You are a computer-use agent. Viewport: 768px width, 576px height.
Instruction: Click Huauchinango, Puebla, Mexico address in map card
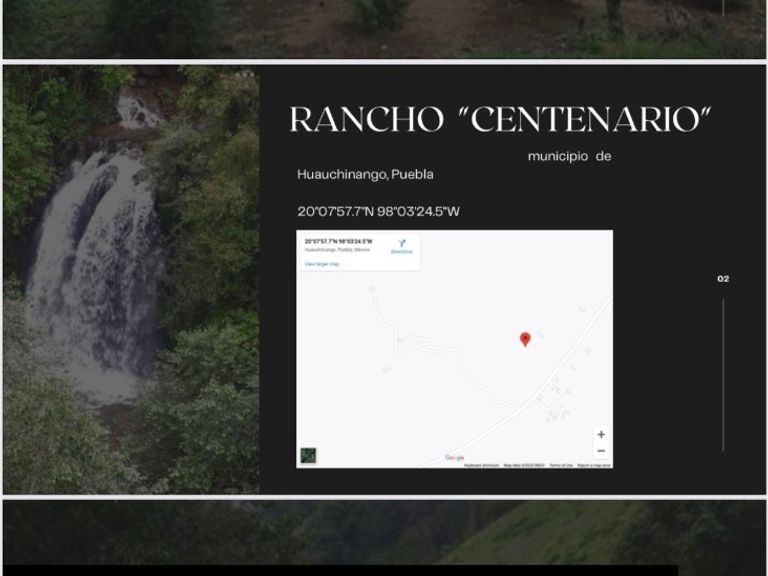pos(337,250)
